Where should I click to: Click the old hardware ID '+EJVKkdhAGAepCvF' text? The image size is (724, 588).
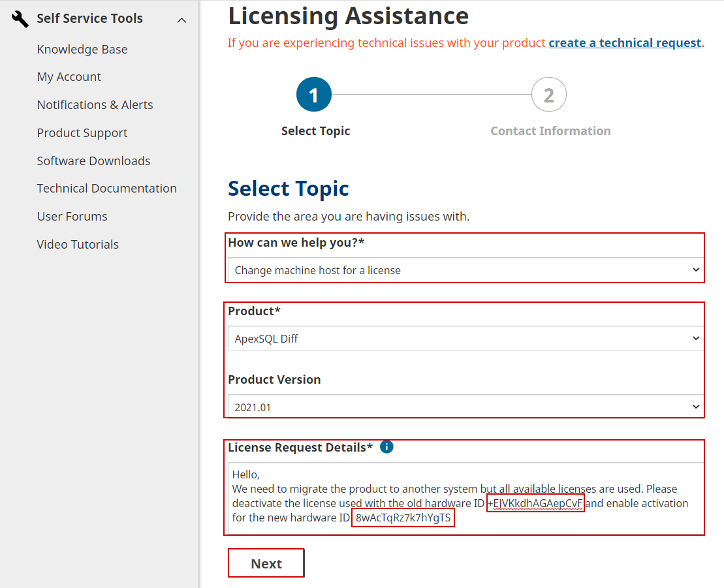[535, 503]
